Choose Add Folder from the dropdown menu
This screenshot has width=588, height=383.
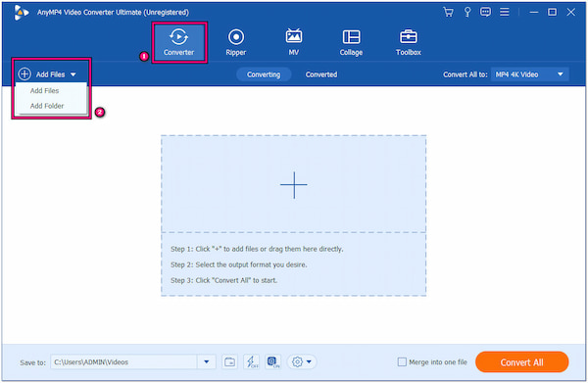(x=47, y=106)
